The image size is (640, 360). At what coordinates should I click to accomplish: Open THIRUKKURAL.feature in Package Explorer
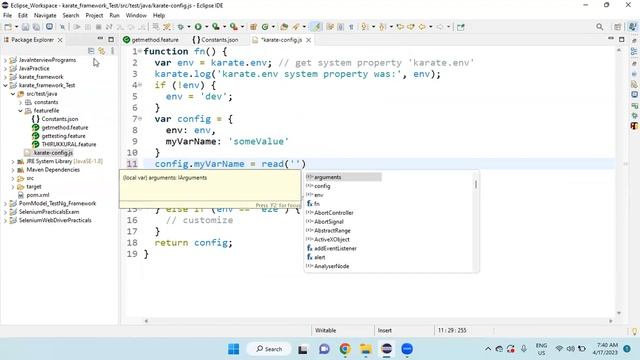pos(69,144)
